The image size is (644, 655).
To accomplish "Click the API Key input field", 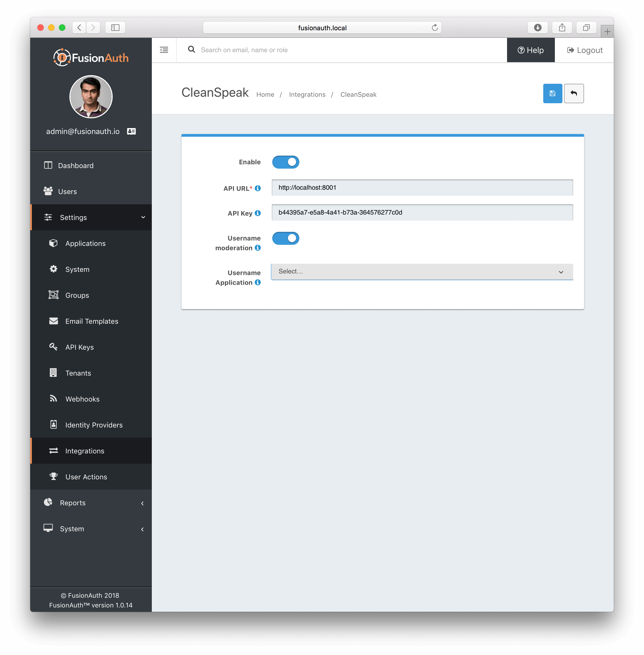I will [422, 212].
